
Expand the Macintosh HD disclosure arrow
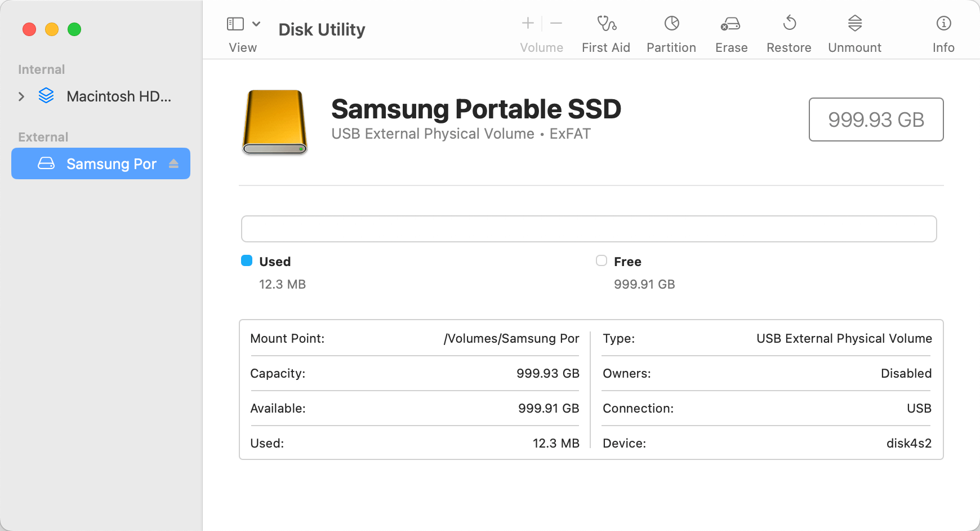click(21, 96)
